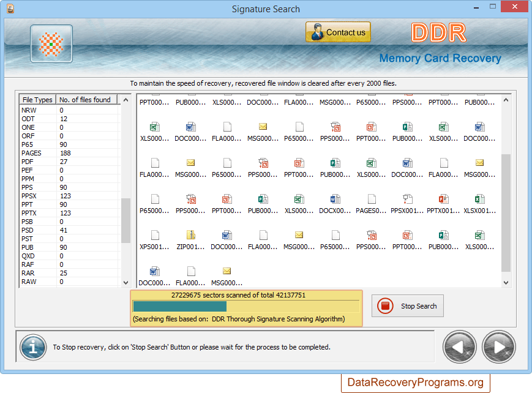The image size is (532, 393).
Task: Select the RAW file type row
Action: [x=70, y=282]
